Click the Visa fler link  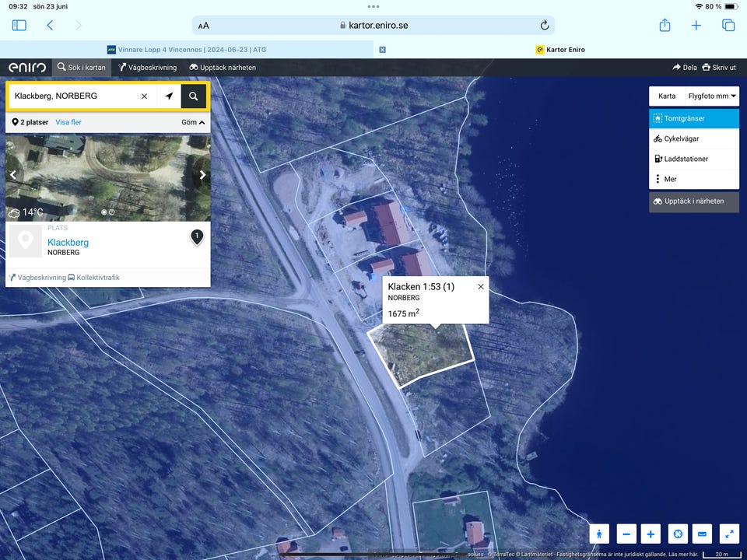(68, 123)
